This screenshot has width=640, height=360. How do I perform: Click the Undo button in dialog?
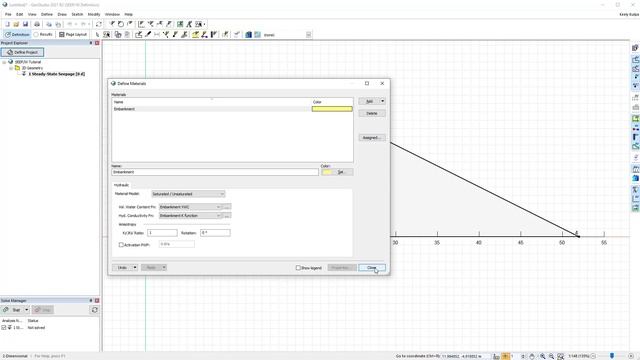pos(122,268)
